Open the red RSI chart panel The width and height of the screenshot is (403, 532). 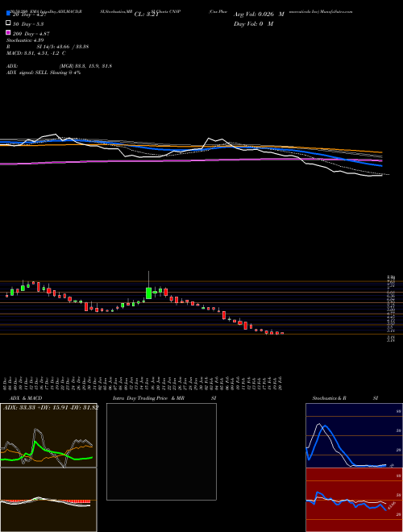354,500
